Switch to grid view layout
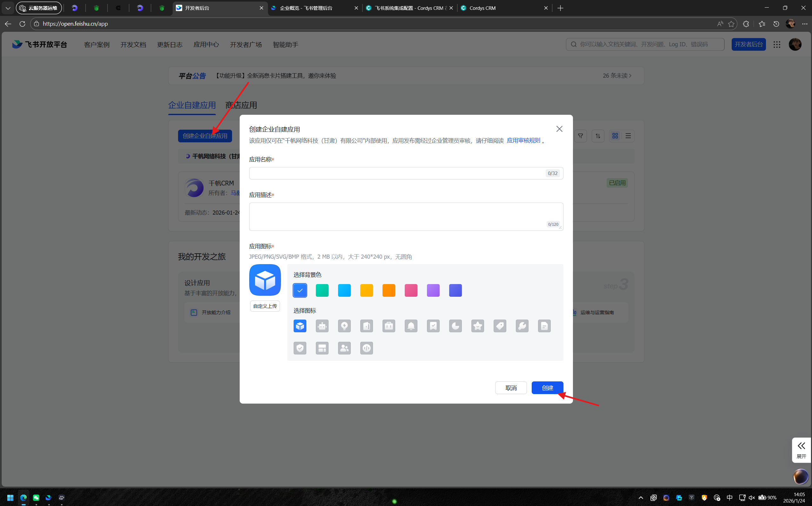The height and width of the screenshot is (506, 812). click(615, 136)
